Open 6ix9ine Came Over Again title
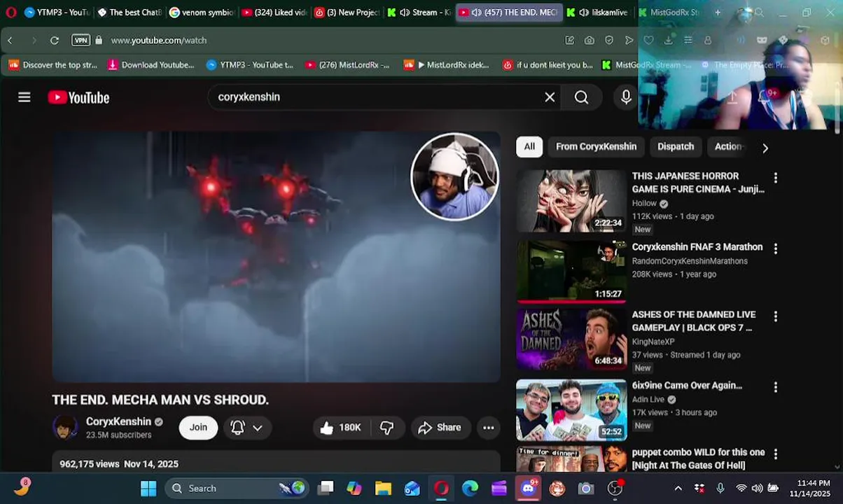 click(x=687, y=385)
